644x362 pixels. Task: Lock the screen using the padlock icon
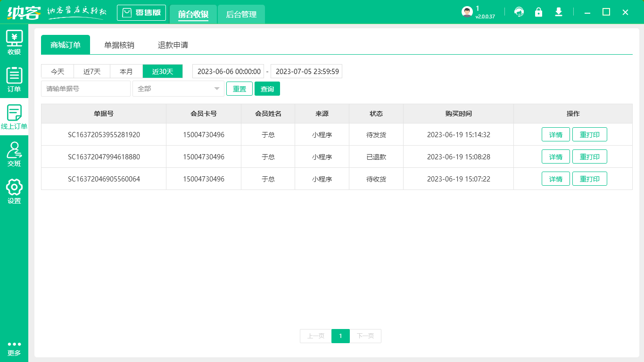coord(539,12)
